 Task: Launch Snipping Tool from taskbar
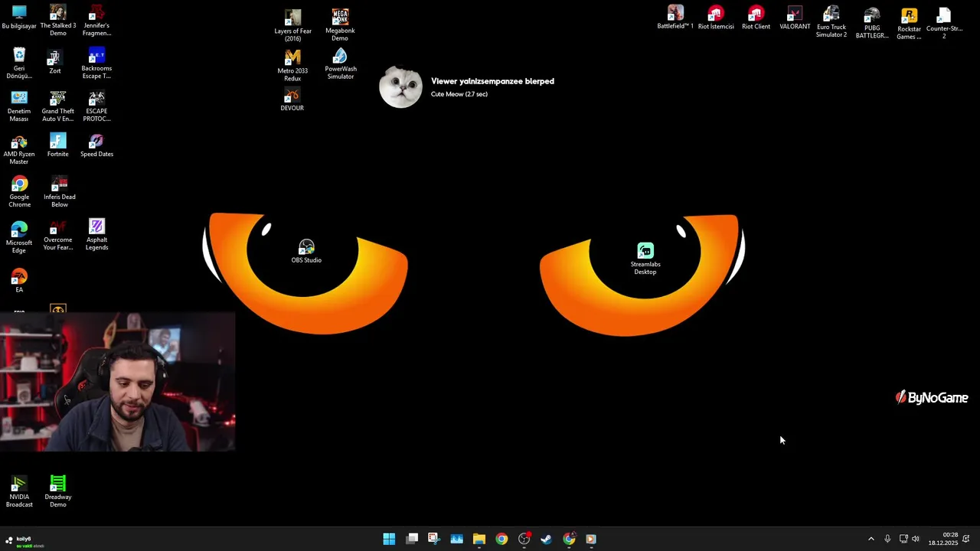click(x=433, y=539)
